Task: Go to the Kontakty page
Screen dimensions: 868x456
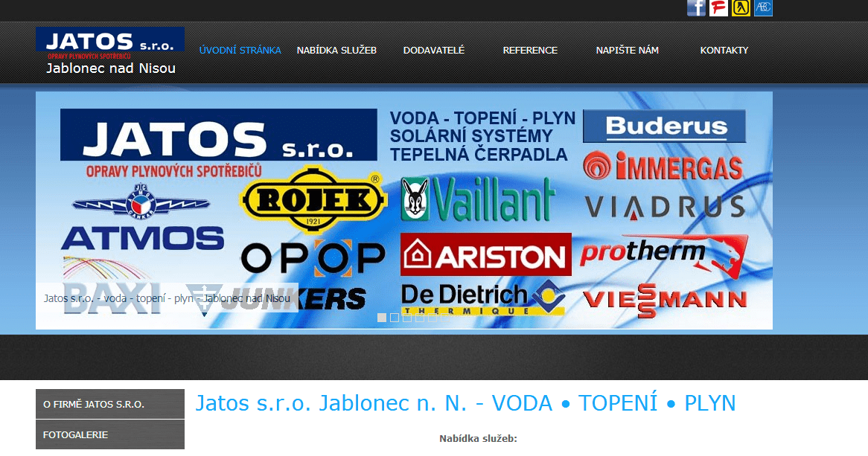Action: coord(724,51)
